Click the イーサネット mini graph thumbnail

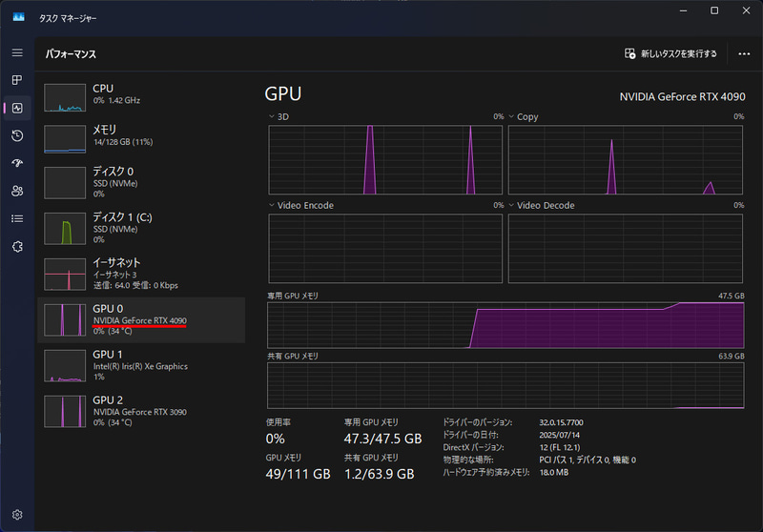point(65,275)
